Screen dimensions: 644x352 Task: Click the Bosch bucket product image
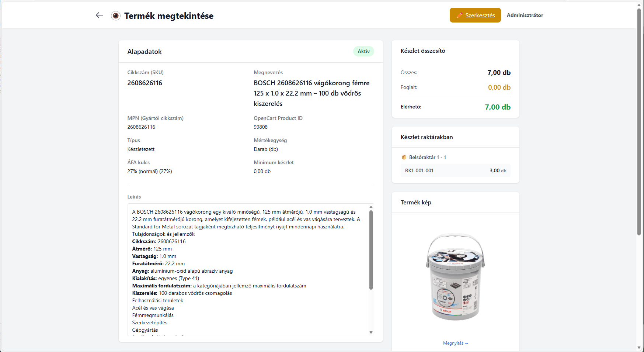(x=455, y=277)
